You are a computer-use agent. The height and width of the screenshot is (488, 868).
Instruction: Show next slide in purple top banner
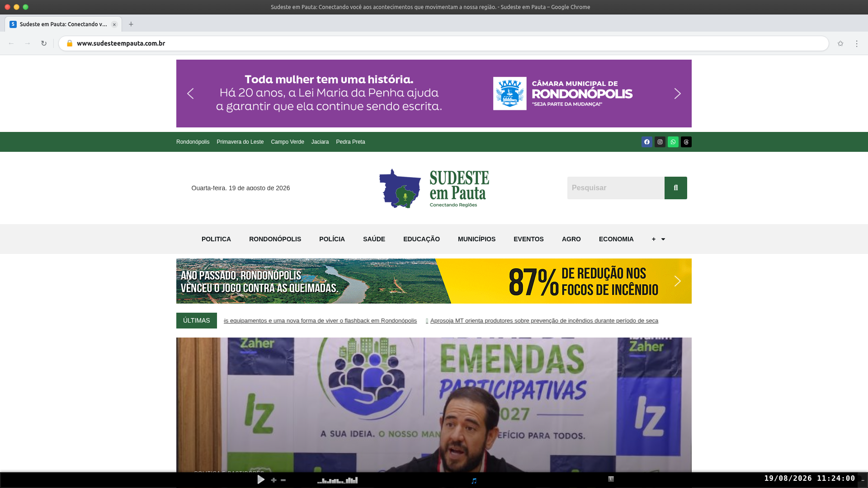677,94
